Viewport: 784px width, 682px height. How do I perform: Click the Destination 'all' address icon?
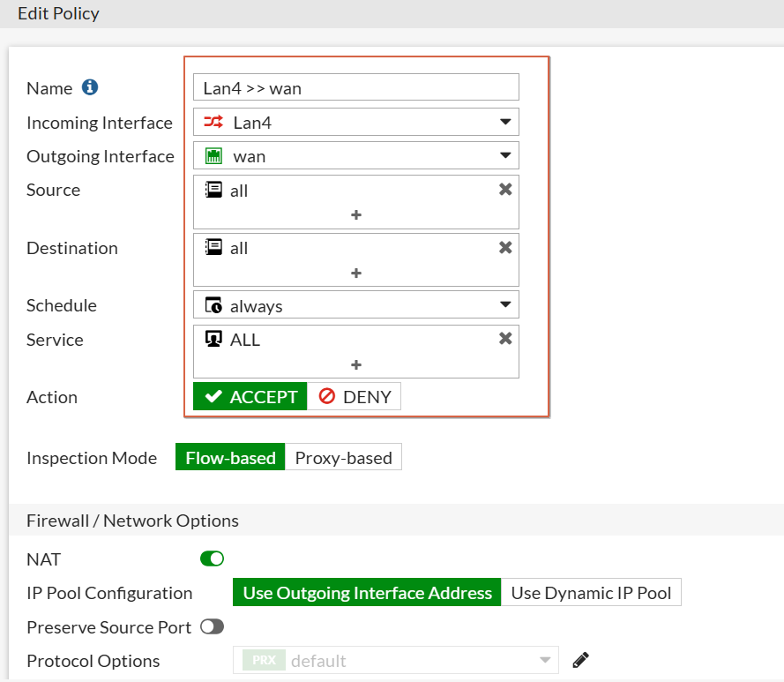[x=213, y=247]
